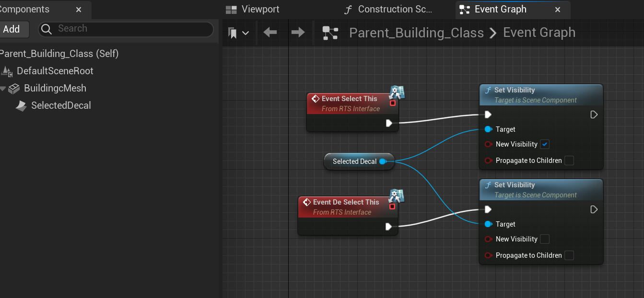Click the Viewport tab grid icon
Screen dimensions: 644x298
[x=232, y=10]
